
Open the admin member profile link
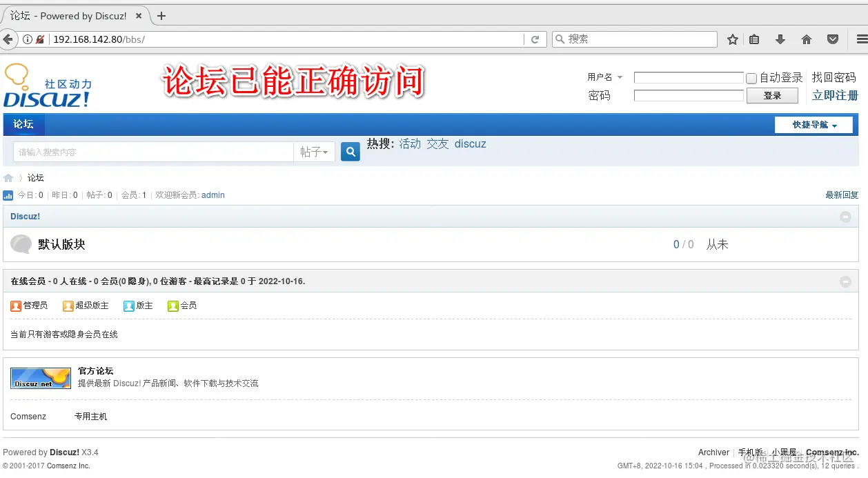(x=213, y=195)
